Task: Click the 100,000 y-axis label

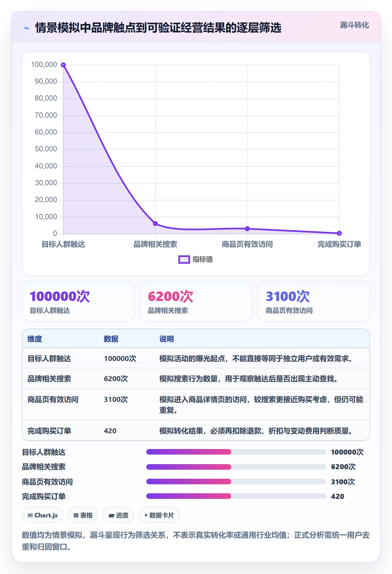Action: [44, 65]
